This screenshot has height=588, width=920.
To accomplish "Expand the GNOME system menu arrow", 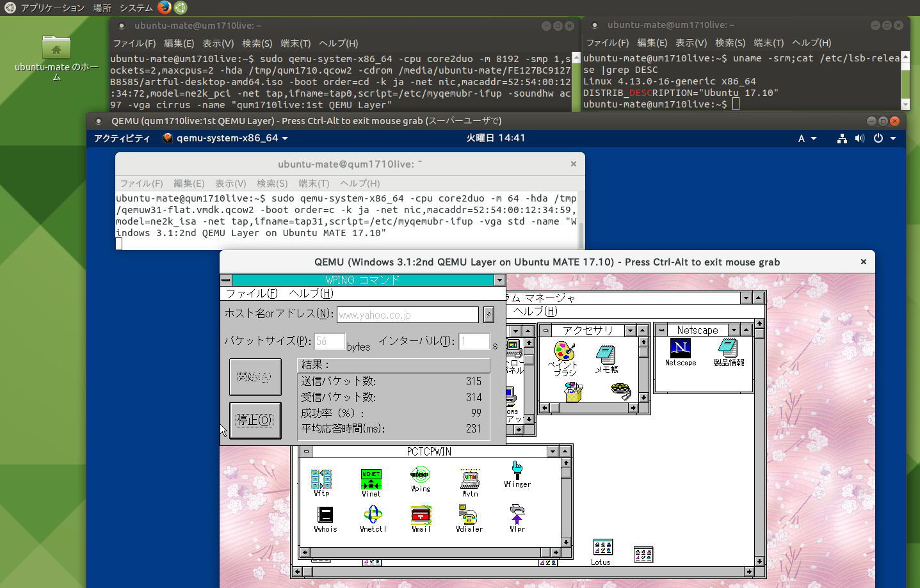I will (893, 138).
